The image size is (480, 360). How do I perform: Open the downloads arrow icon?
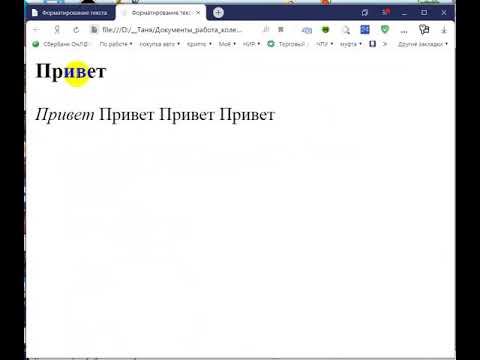tap(444, 30)
